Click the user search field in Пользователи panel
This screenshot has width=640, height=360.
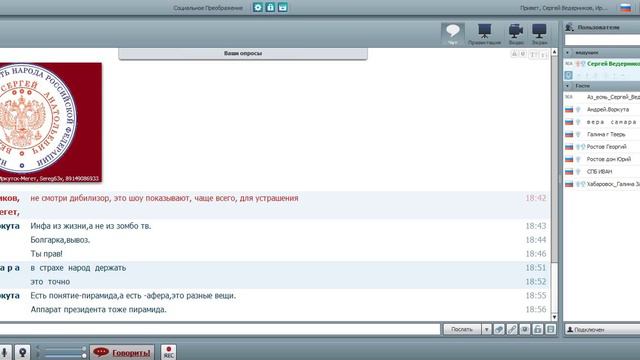pyautogui.click(x=602, y=40)
